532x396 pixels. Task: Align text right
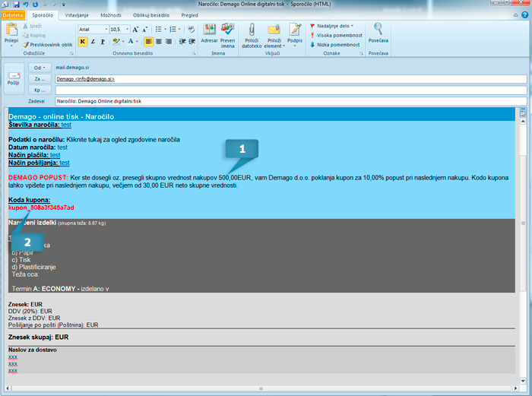point(169,41)
